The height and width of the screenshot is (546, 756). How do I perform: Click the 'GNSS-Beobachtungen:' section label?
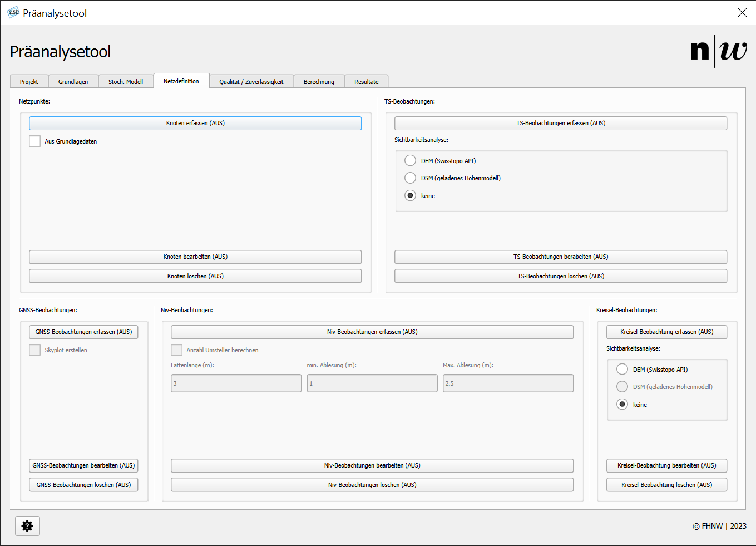[48, 310]
